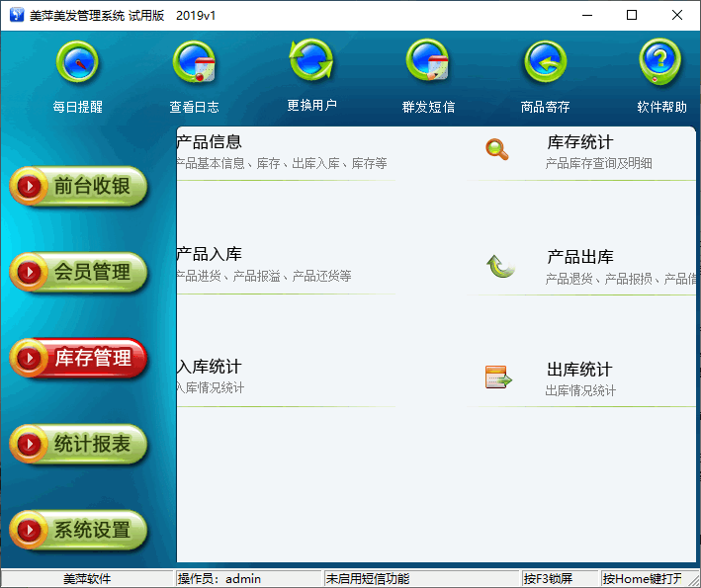
Task: Click text 产品库存查询及明细
Action: (x=598, y=163)
